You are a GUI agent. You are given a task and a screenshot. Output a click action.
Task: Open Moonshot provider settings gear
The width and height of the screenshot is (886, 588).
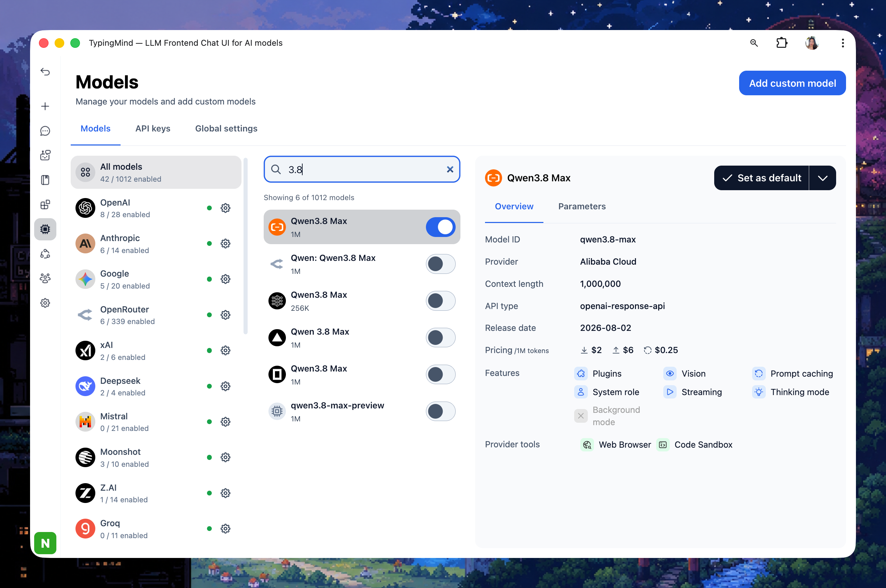(x=225, y=458)
